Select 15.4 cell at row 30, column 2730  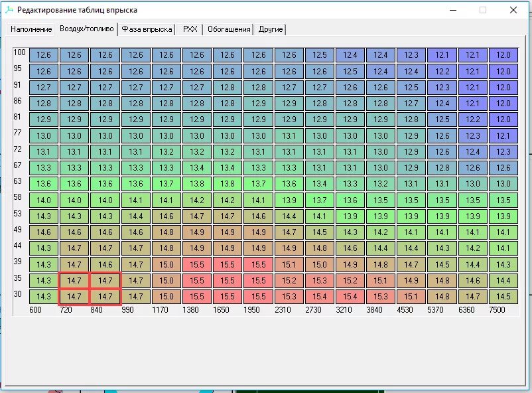pyautogui.click(x=320, y=297)
